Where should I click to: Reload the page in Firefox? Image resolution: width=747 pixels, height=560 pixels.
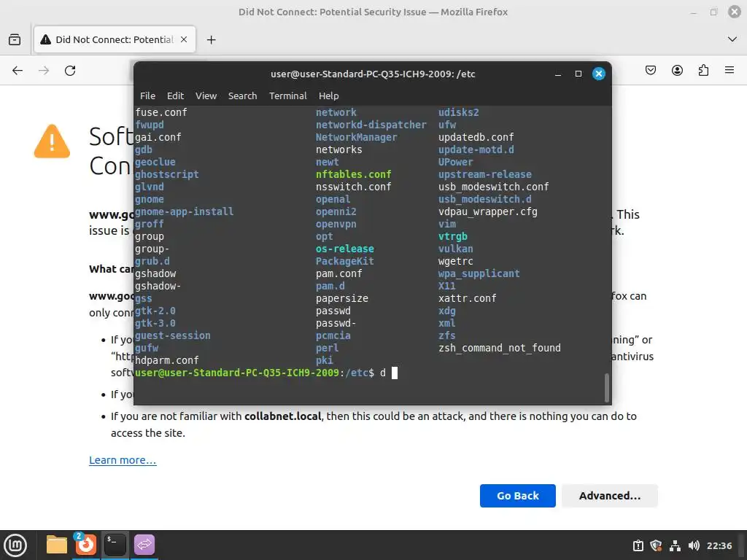(x=70, y=71)
